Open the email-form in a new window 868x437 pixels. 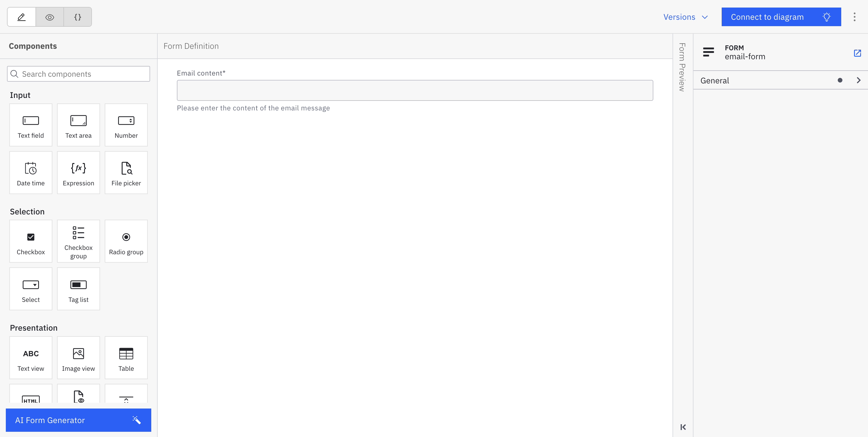[857, 53]
